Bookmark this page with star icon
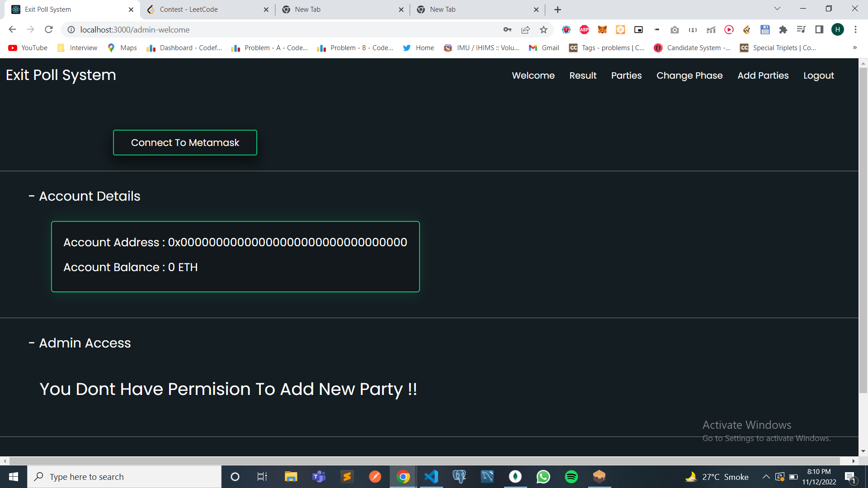The height and width of the screenshot is (488, 868). (543, 30)
